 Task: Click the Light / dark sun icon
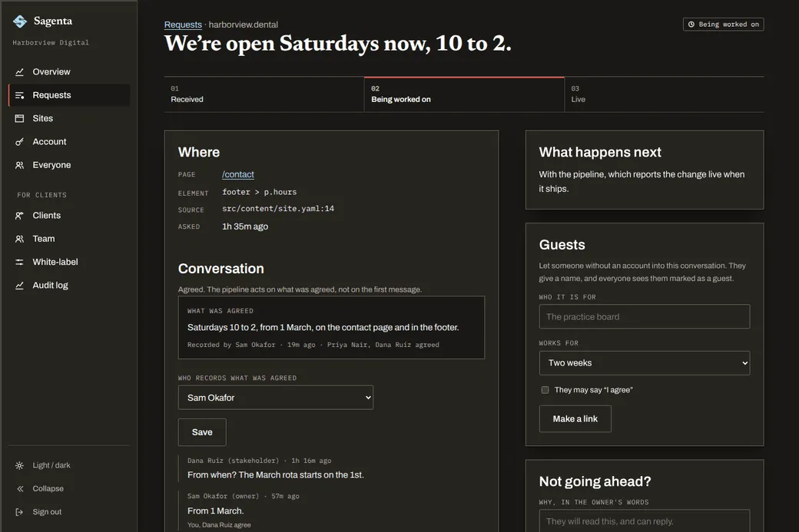19,465
